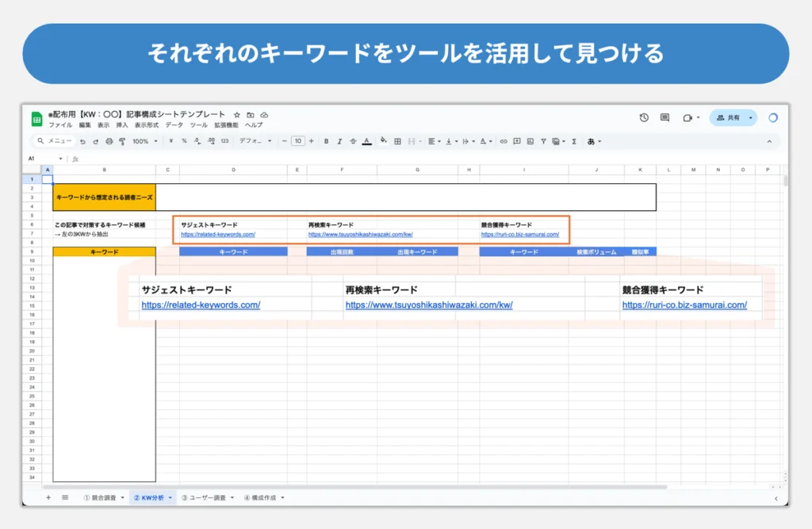Click the print icon in the toolbar

pos(109,141)
